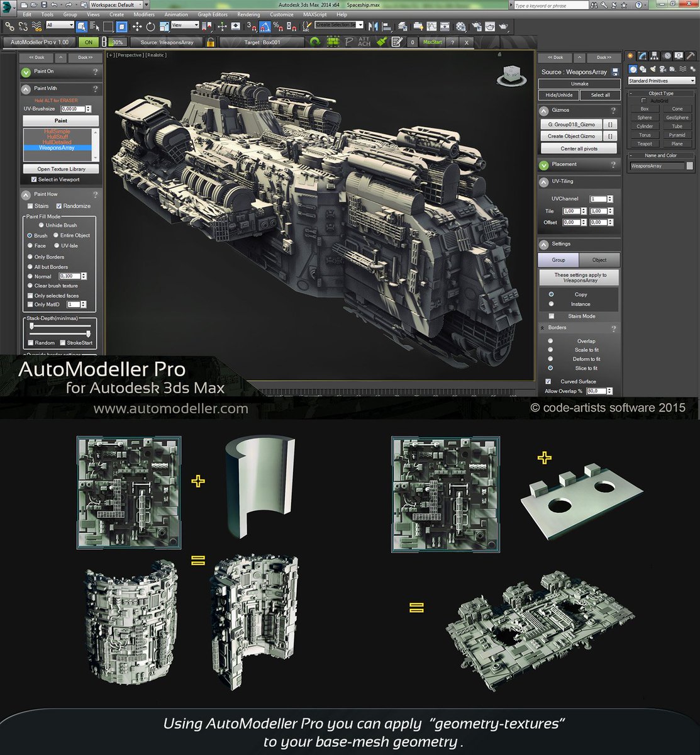Choose the Overlap border option
Image resolution: width=700 pixels, height=755 pixels.
550,341
